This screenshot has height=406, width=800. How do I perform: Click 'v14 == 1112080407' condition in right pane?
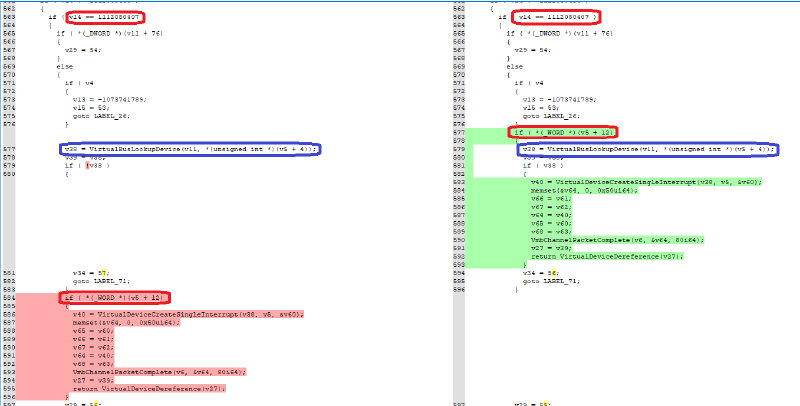click(x=557, y=18)
